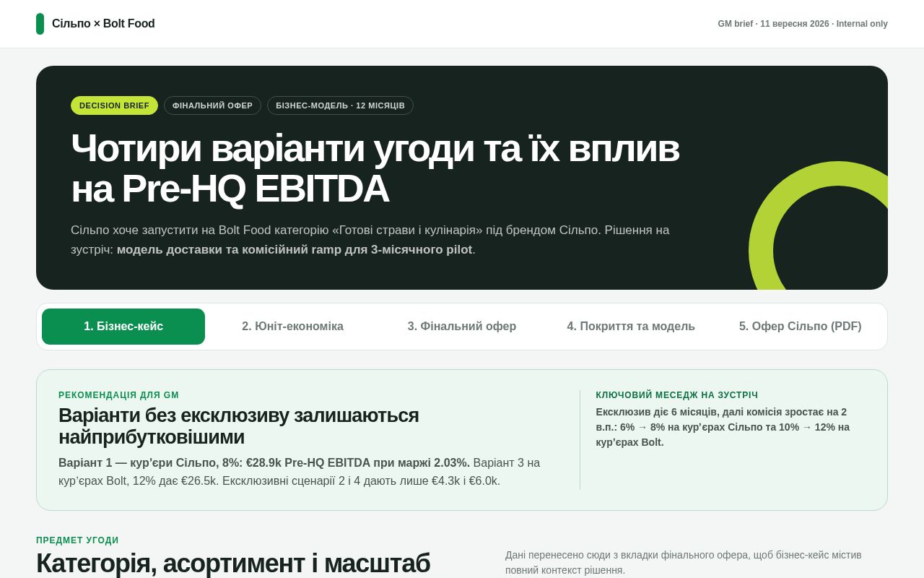
Task: Click the Сільпо × Bolt Food brand title
Action: pyautogui.click(x=103, y=24)
